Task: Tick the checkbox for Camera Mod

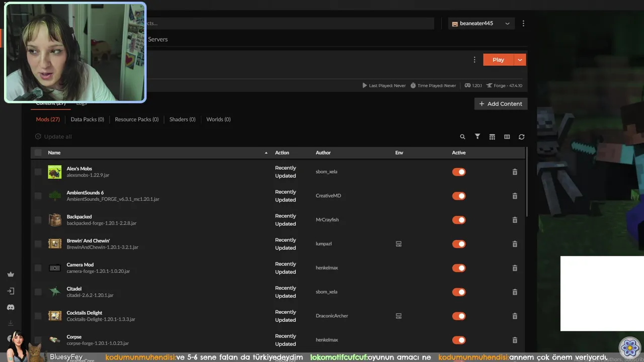Action: [x=38, y=268]
